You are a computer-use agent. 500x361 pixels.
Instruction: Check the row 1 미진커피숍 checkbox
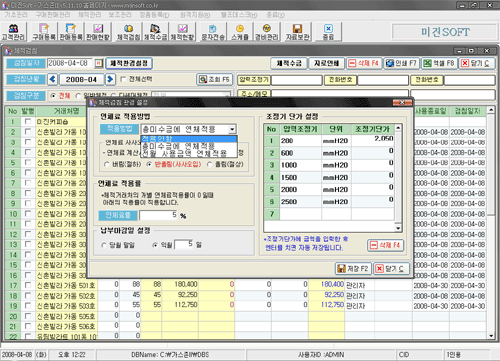point(28,122)
